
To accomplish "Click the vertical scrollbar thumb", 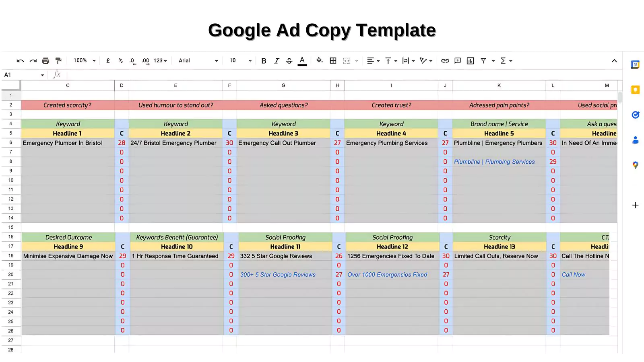I will 620,97.
